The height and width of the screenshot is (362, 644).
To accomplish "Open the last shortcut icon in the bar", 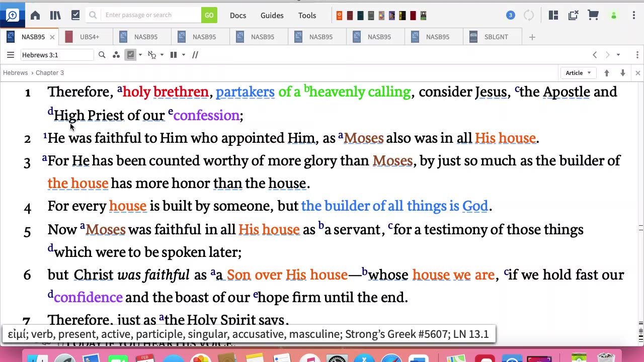I will pyautogui.click(x=423, y=16).
